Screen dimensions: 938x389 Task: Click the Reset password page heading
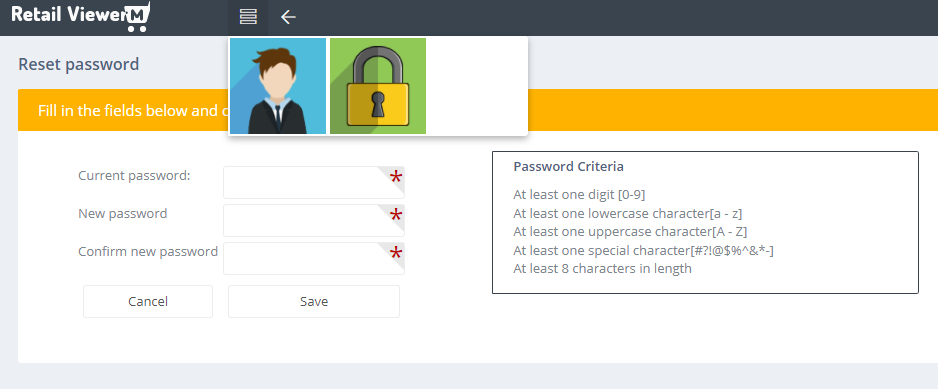78,64
